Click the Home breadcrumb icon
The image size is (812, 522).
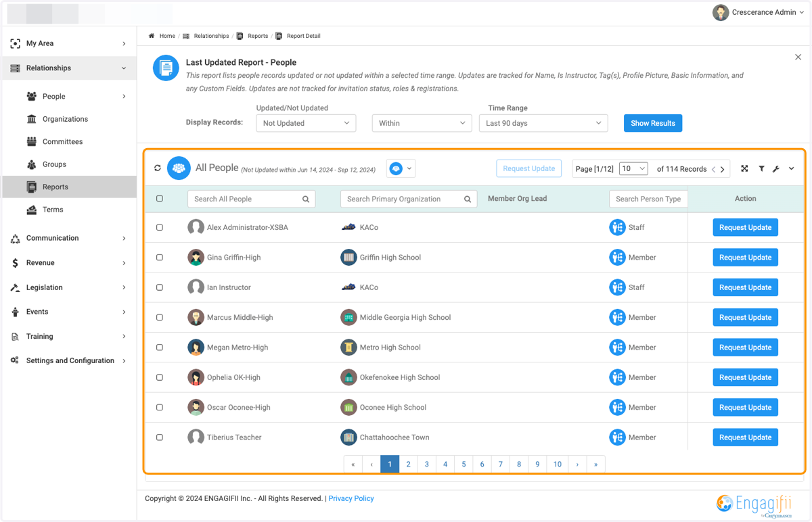pos(152,36)
